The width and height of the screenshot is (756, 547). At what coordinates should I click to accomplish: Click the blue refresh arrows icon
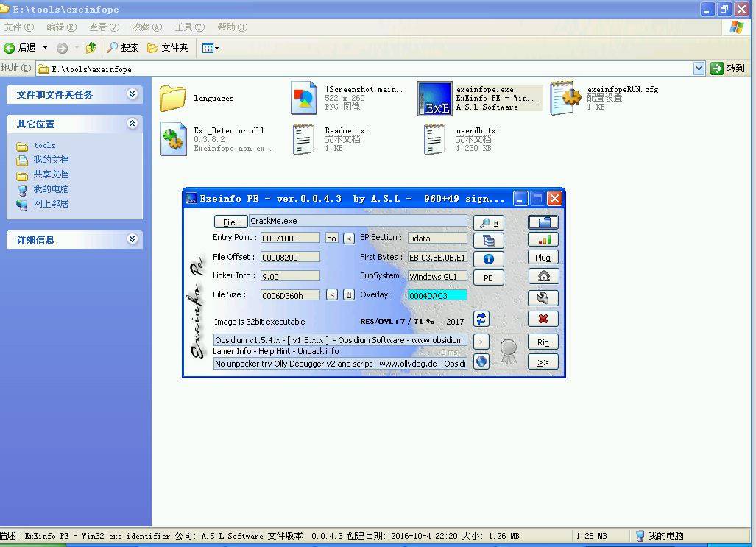point(481,319)
